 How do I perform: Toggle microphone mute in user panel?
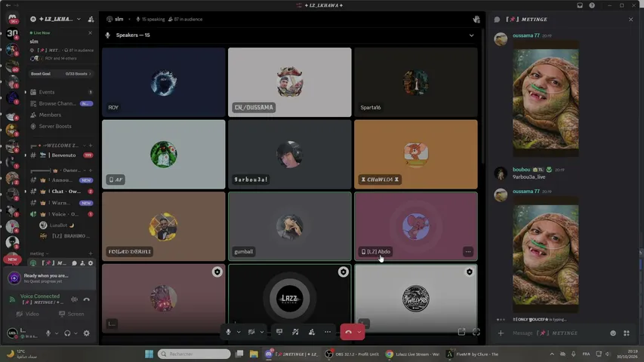48,333
